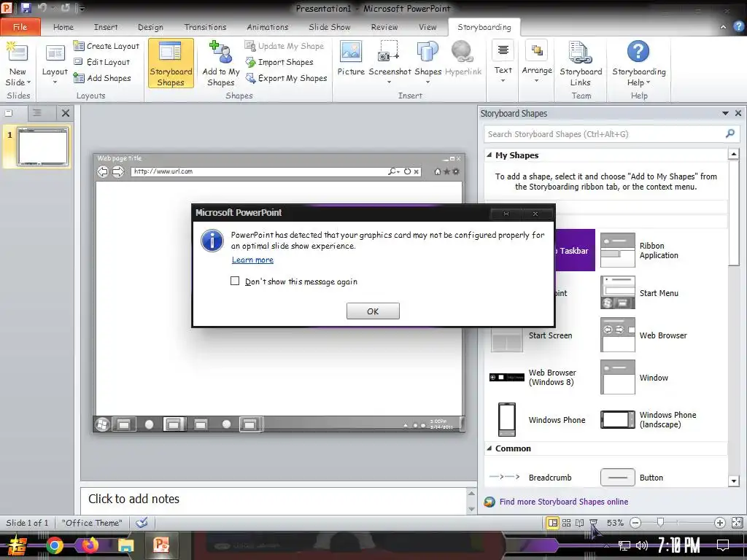This screenshot has height=560, width=747.
Task: Select the Breadcrumb shape
Action: pyautogui.click(x=530, y=477)
